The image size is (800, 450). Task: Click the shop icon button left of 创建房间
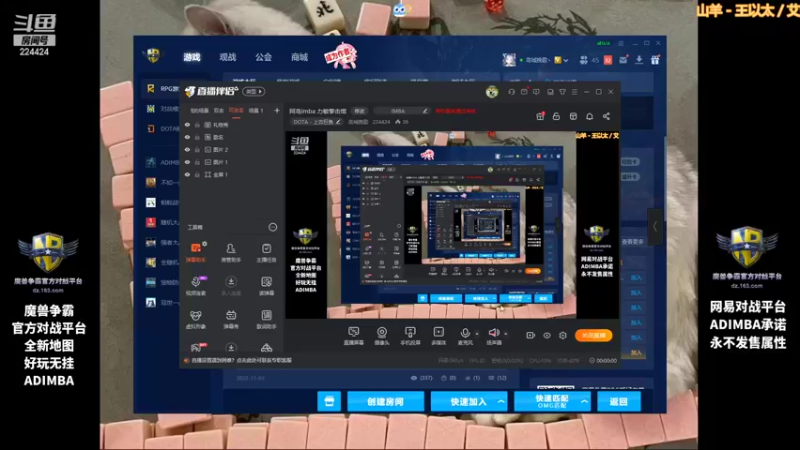pos(329,402)
